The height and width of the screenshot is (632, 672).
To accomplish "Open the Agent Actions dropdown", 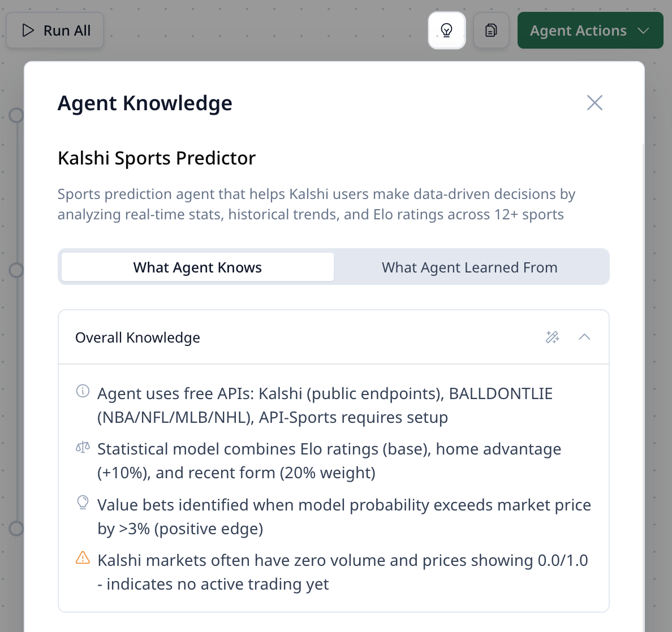I will (590, 31).
